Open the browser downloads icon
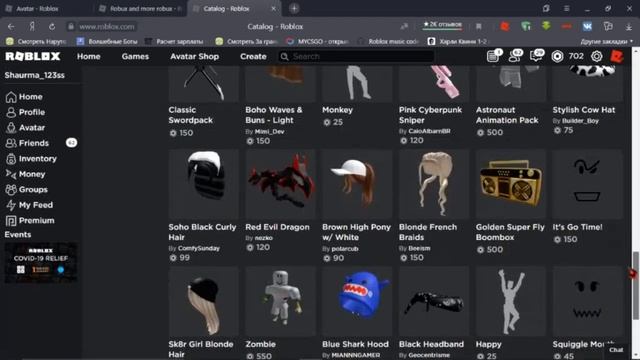This screenshot has height=360, width=640. tap(629, 27)
